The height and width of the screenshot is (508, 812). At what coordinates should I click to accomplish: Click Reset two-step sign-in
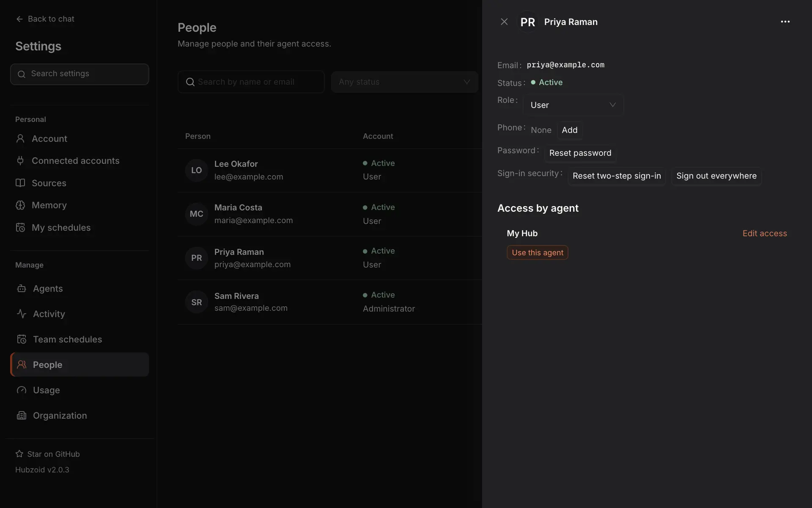pyautogui.click(x=617, y=176)
